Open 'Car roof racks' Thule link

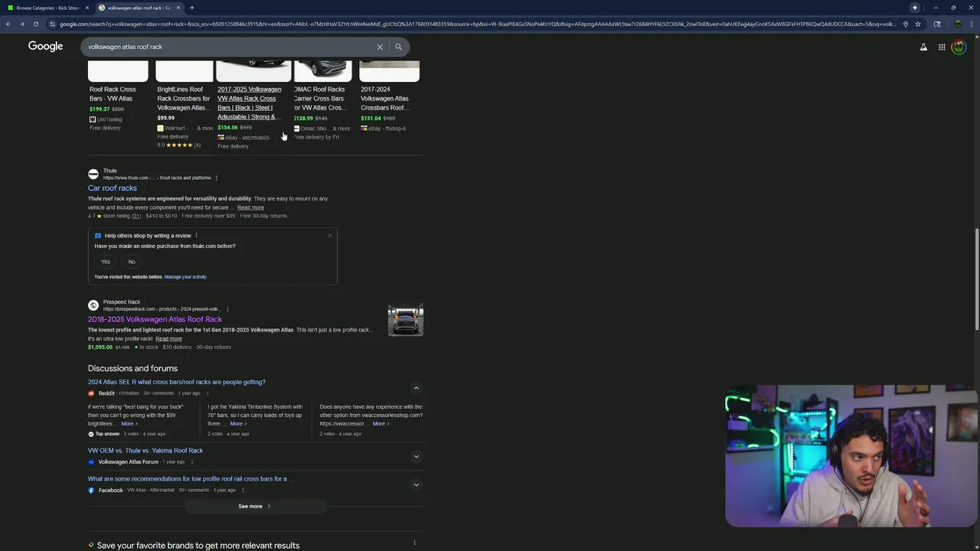click(113, 188)
